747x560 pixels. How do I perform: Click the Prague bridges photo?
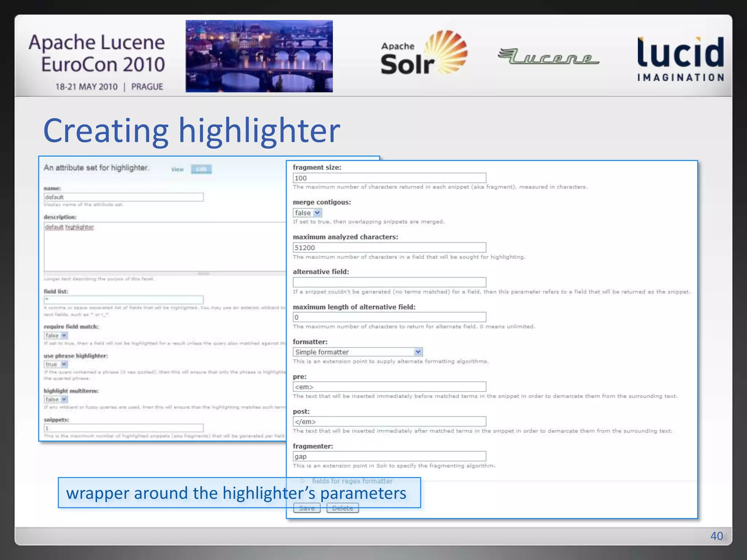259,56
